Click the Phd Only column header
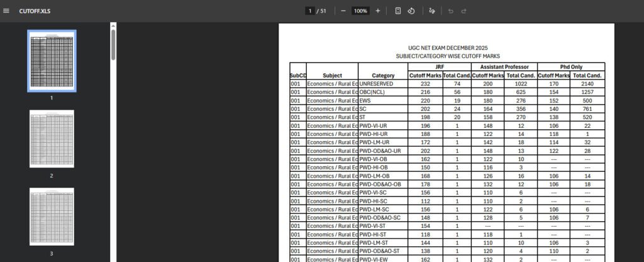Image resolution: width=644 pixels, height=262 pixels. 571,67
